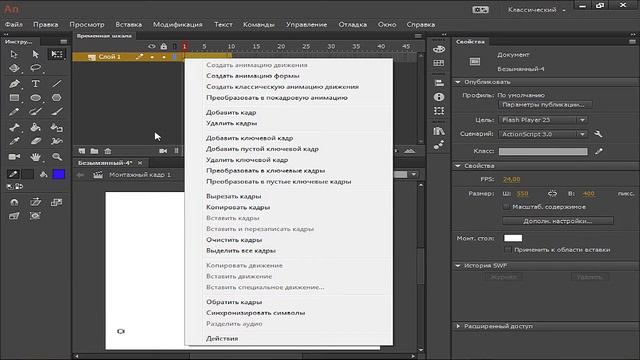Screen dimensions: 640x360
Task: Select the PolyStar tool
Action: click(x=57, y=98)
